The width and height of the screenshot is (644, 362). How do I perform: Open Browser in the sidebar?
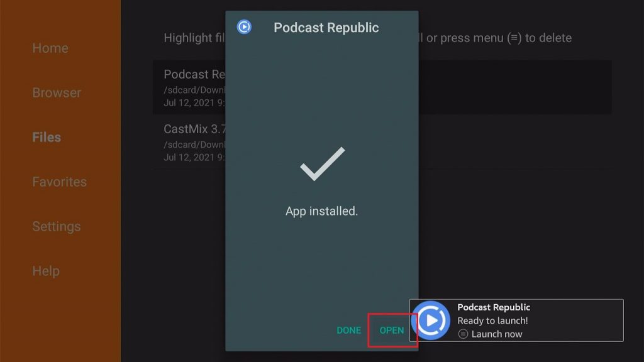click(x=57, y=93)
